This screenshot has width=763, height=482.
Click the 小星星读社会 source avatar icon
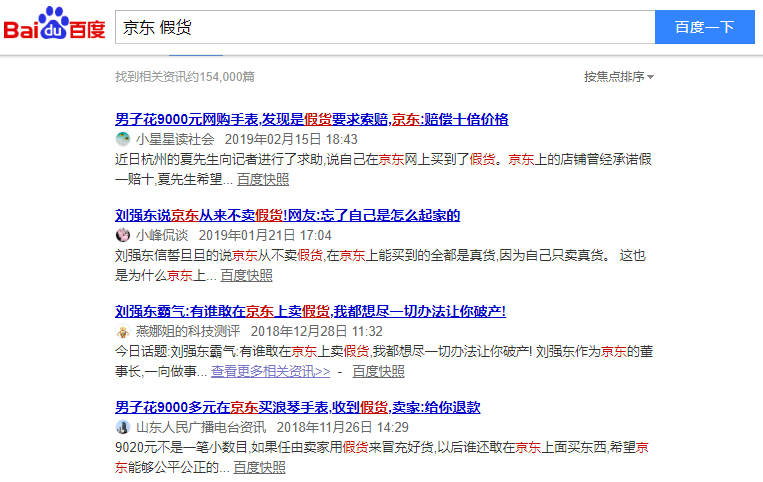click(x=123, y=139)
